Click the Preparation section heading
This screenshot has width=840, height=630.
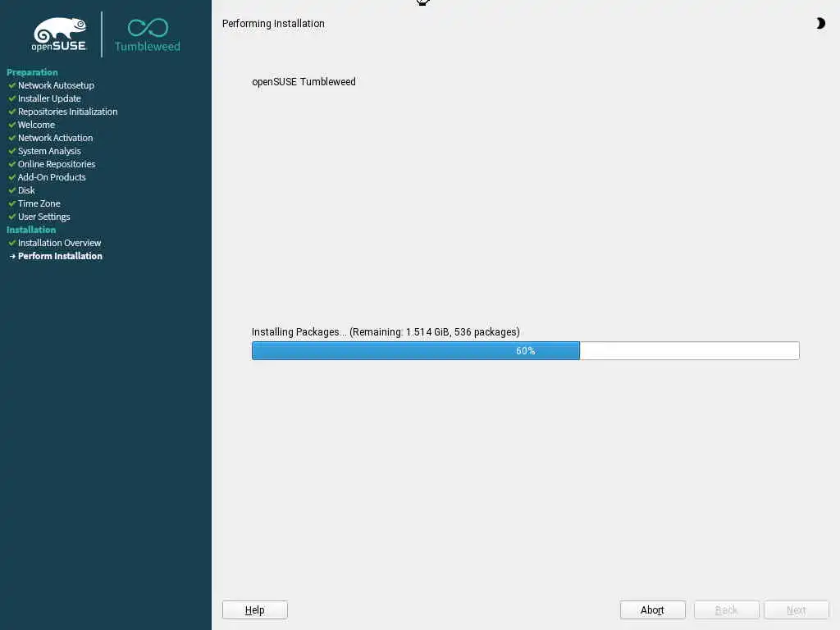click(x=32, y=72)
